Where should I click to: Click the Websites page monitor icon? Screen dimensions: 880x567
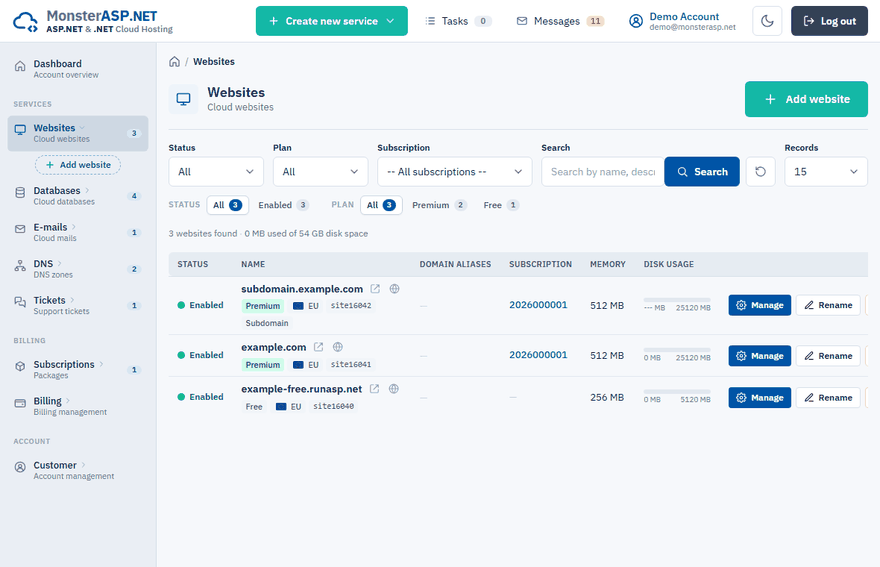coord(184,99)
